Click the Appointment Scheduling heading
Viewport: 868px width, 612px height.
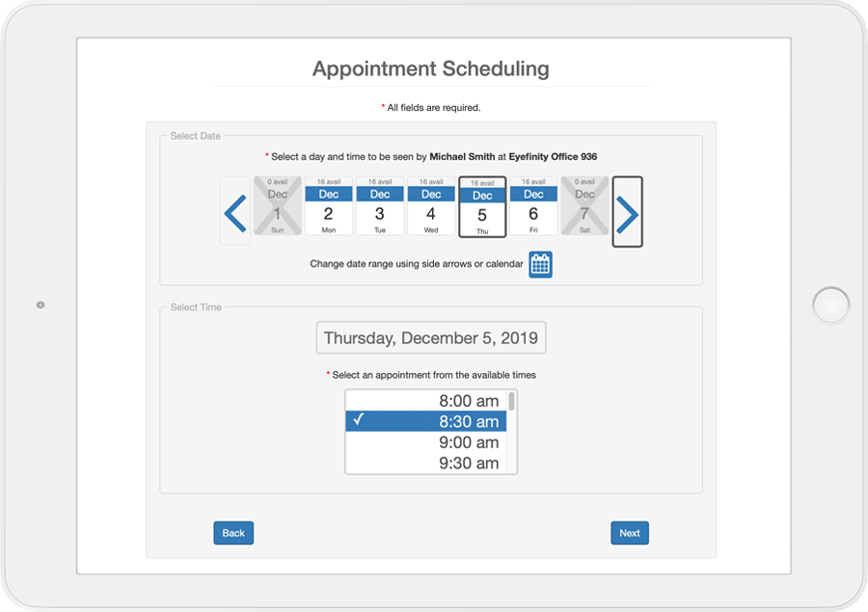[x=431, y=68]
